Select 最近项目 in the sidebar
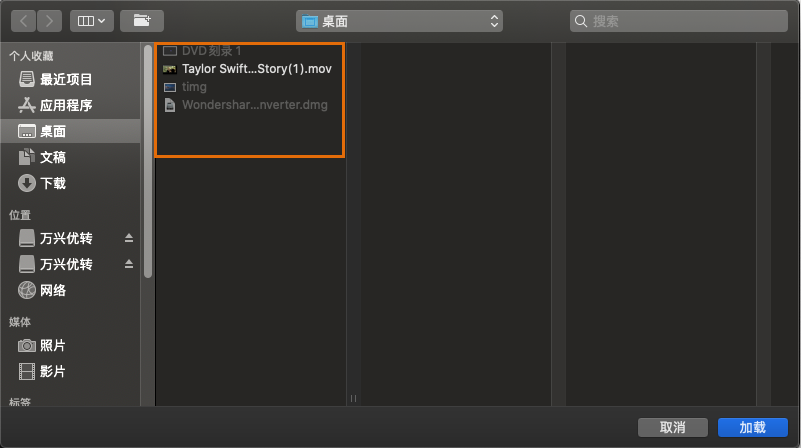The height and width of the screenshot is (448, 801). point(66,80)
